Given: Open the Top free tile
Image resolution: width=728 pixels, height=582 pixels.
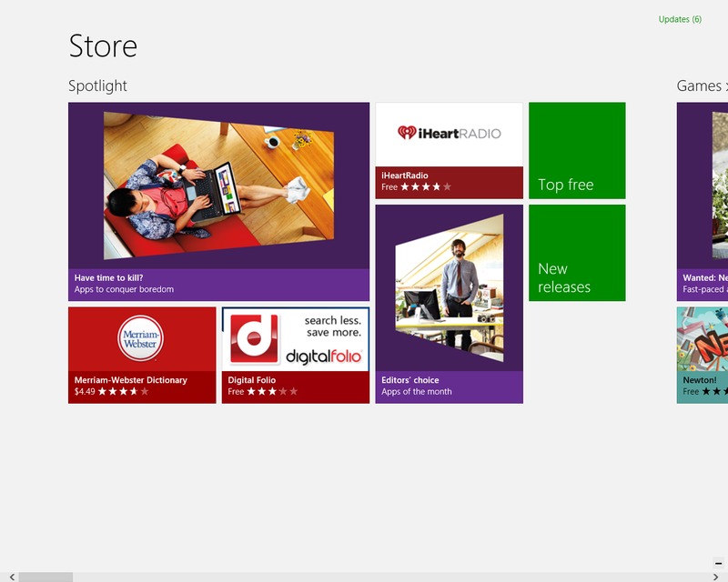Looking at the screenshot, I should 576,150.
